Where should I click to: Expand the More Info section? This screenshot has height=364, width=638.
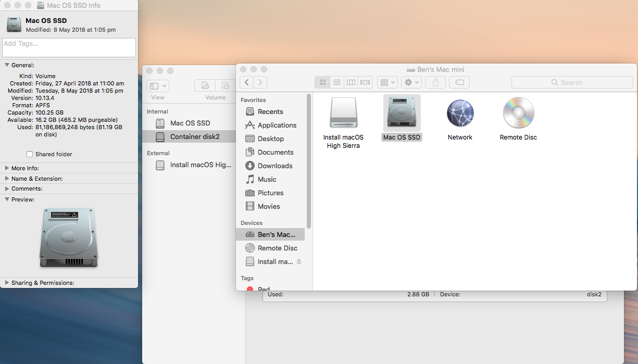click(x=7, y=168)
